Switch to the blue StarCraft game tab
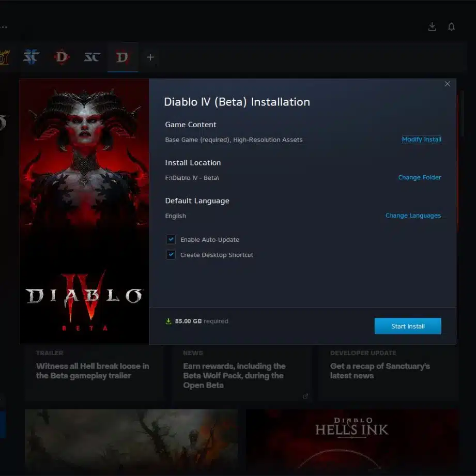This screenshot has height=476, width=476. click(x=31, y=57)
